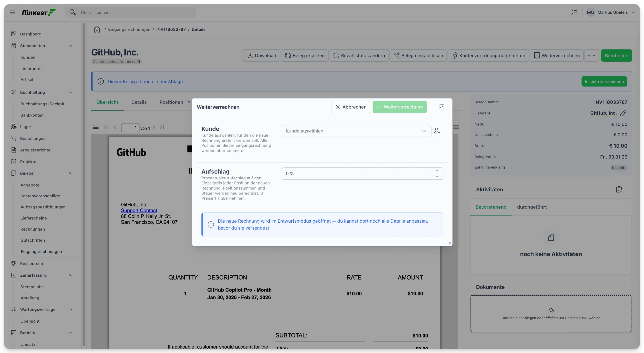Click the add activity icon in Aktivitäten
644x353 pixels.
pos(619,189)
